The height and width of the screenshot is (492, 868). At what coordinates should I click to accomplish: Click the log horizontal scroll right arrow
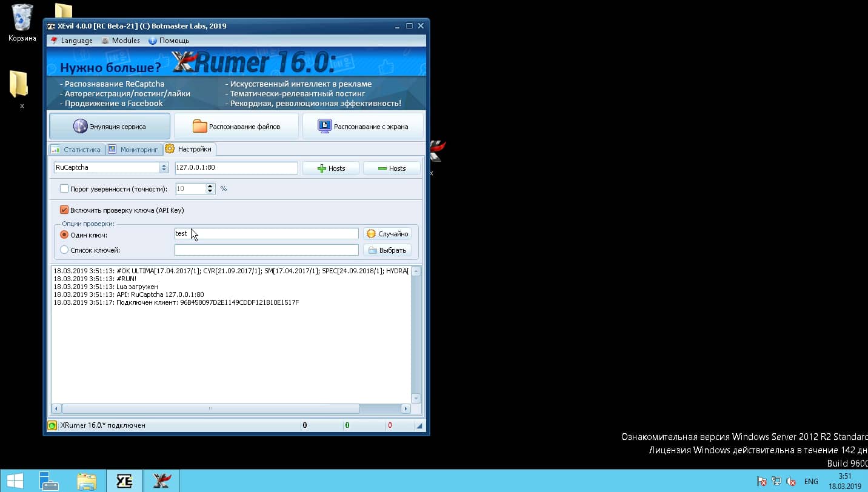click(406, 408)
